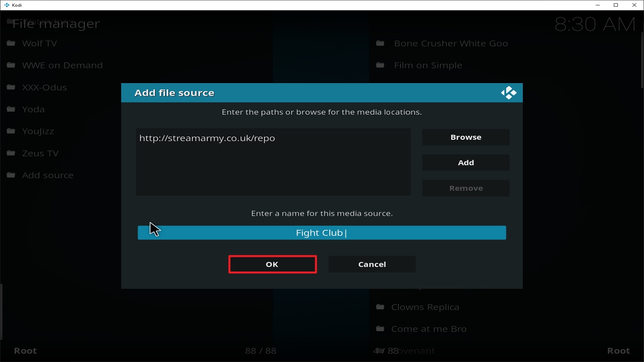Select the WWE on Demand entry

click(x=62, y=65)
